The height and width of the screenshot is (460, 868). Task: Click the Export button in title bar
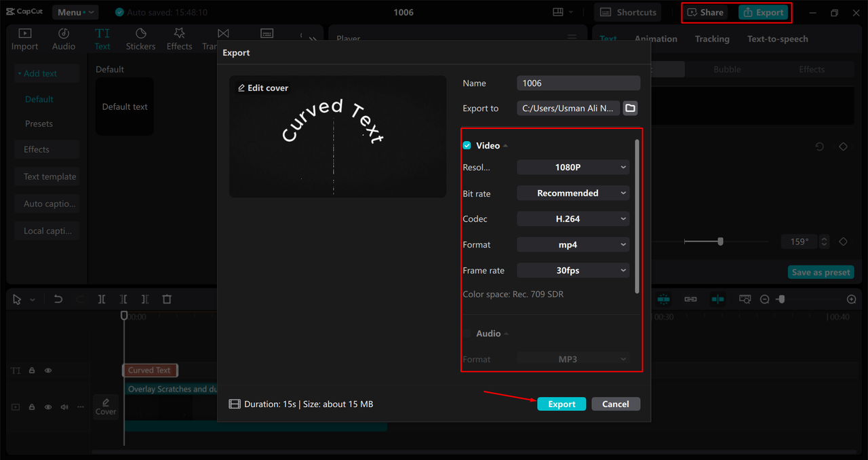pos(763,12)
